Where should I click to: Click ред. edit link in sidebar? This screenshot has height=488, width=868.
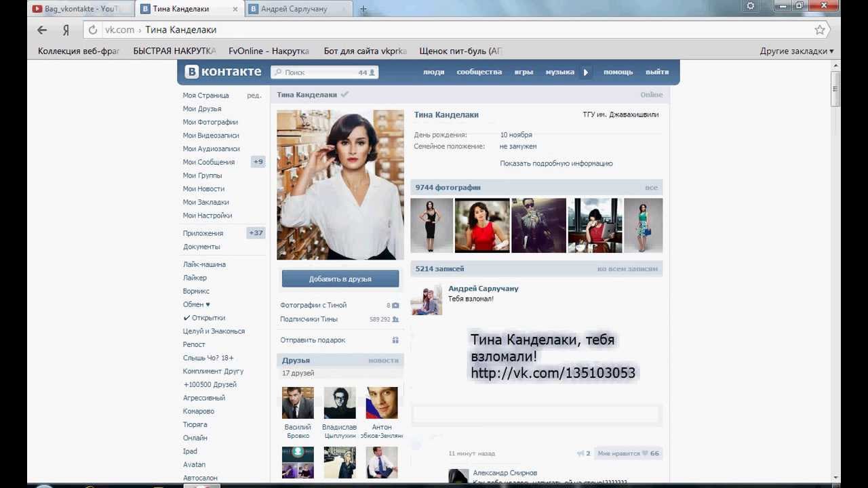pos(254,96)
